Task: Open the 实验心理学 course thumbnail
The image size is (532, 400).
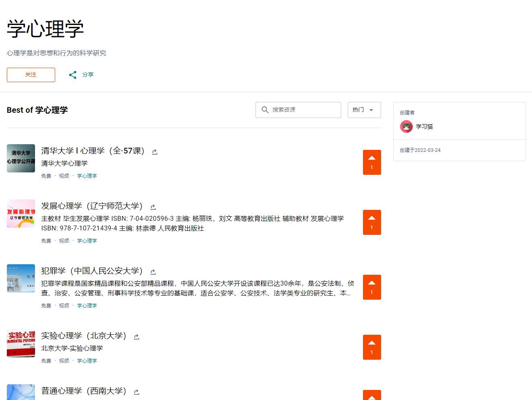Action: pyautogui.click(x=21, y=343)
